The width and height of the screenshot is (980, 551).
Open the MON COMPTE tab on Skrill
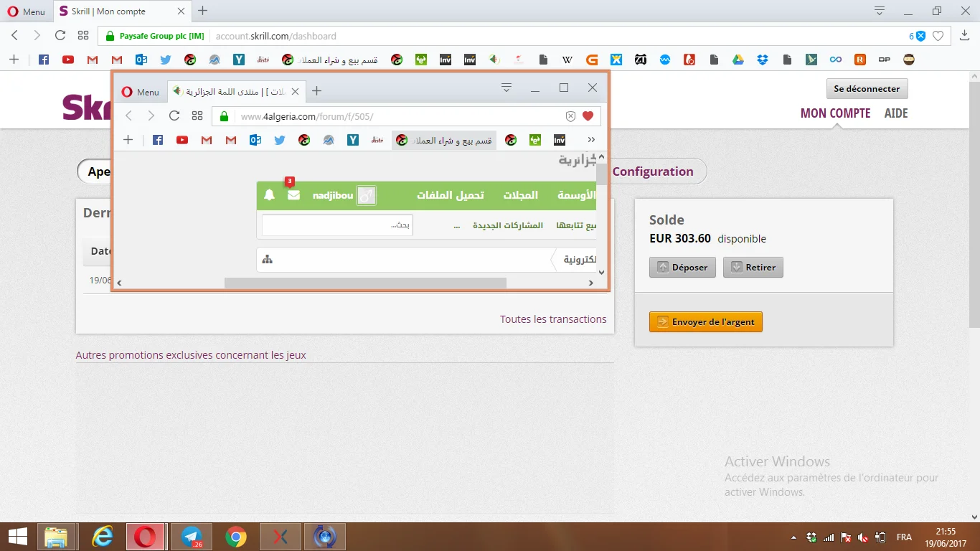(835, 113)
